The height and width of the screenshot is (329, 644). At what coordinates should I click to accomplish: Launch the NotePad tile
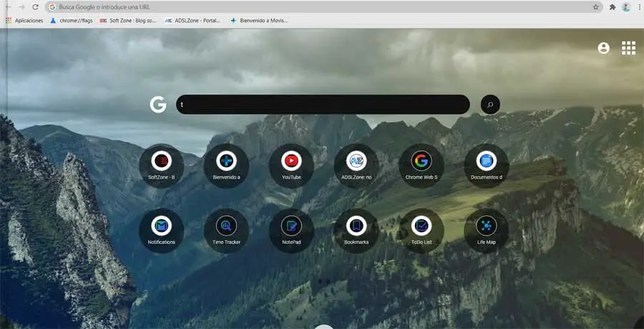(x=291, y=230)
